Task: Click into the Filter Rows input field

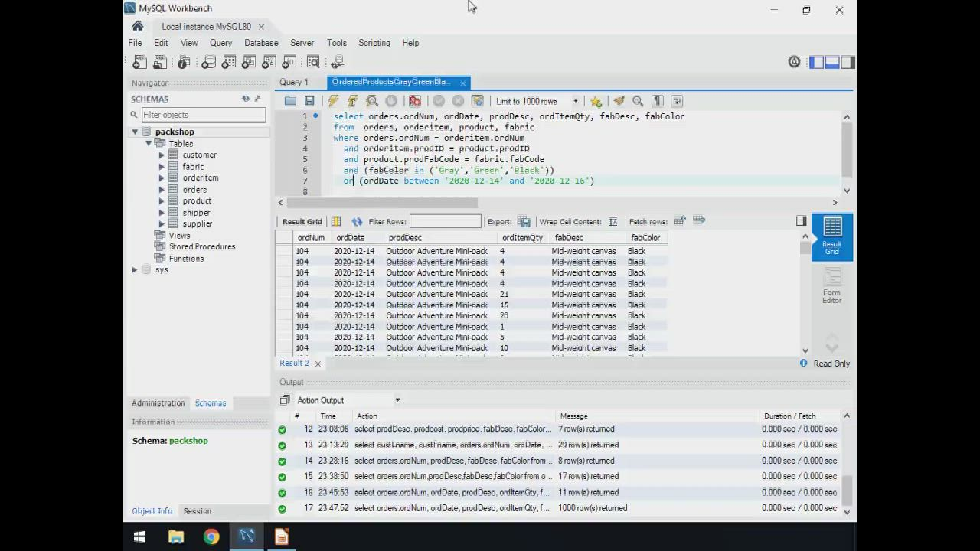Action: pyautogui.click(x=445, y=222)
